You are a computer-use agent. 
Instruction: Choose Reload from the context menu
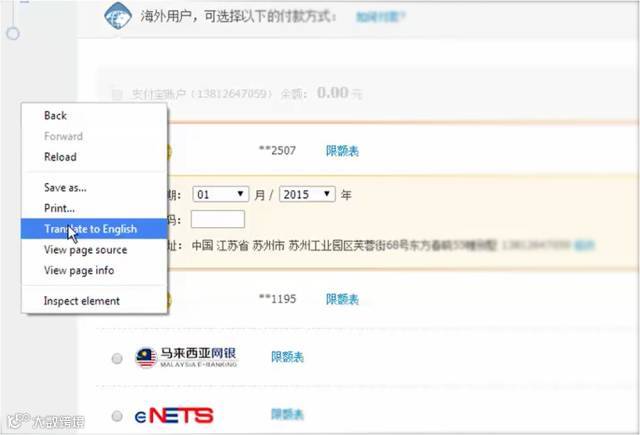(94, 157)
